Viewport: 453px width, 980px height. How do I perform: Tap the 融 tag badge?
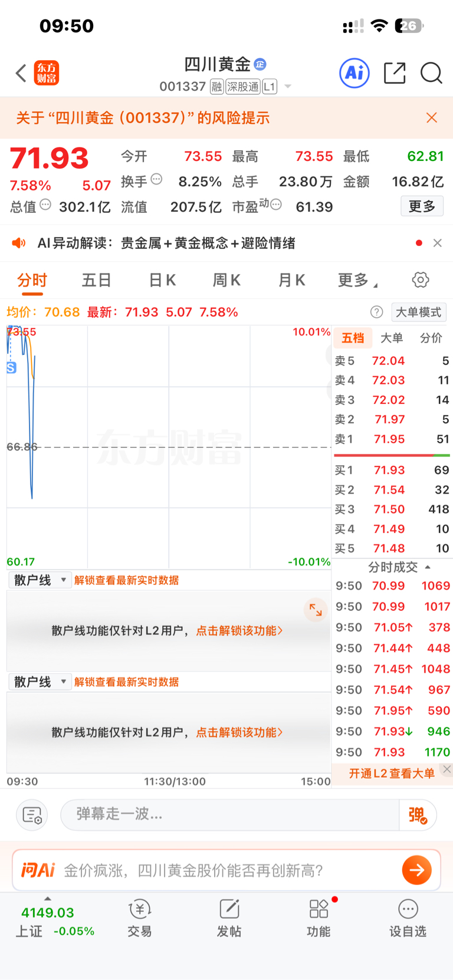point(216,87)
